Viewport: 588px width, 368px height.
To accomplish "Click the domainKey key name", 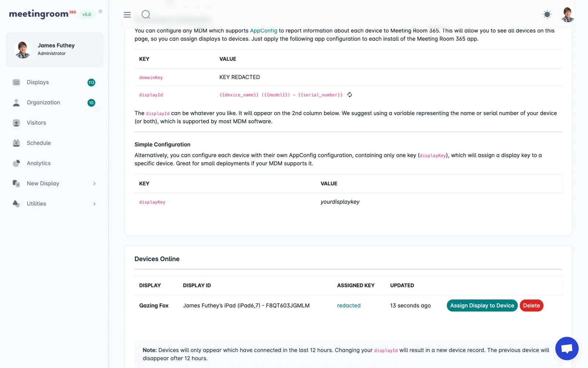I will 151,78.
